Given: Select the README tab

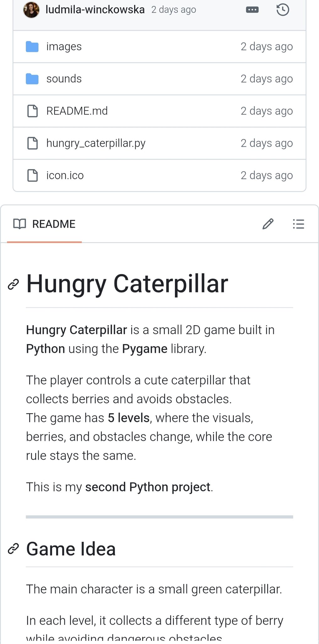Looking at the screenshot, I should (54, 224).
